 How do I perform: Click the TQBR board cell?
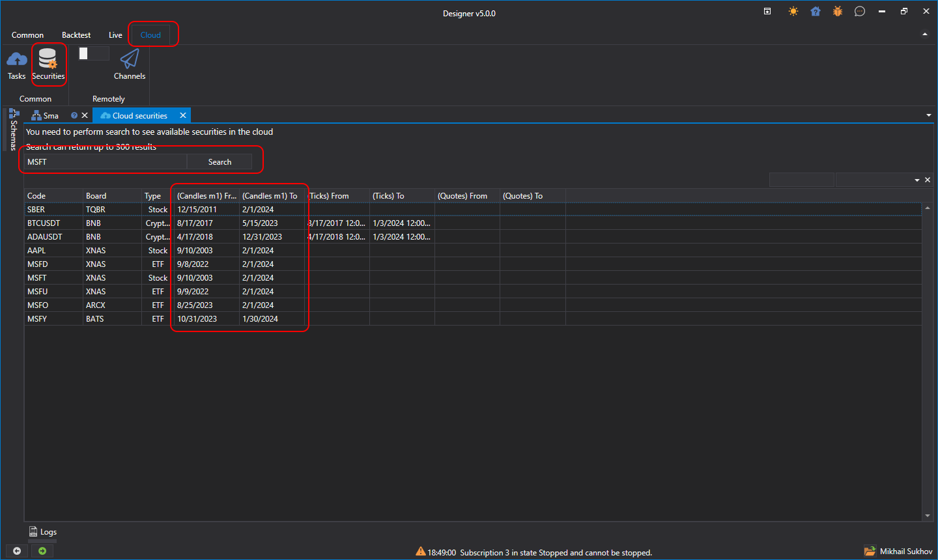112,210
